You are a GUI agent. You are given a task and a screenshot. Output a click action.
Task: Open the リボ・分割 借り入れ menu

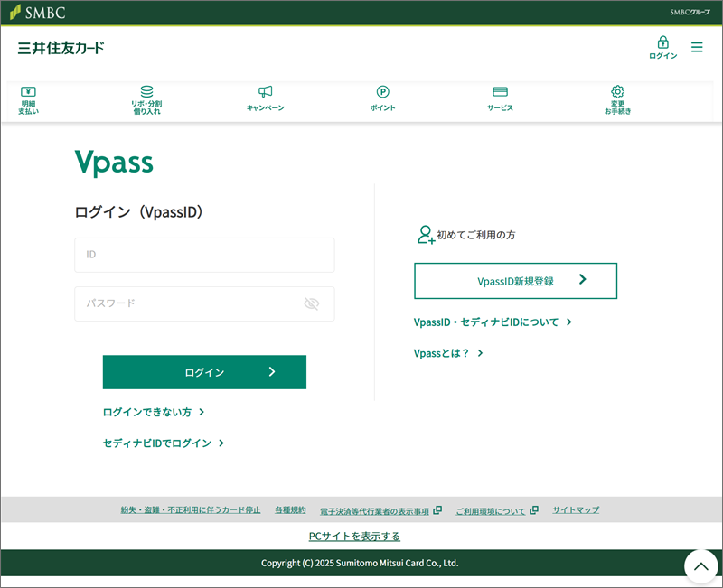(146, 100)
